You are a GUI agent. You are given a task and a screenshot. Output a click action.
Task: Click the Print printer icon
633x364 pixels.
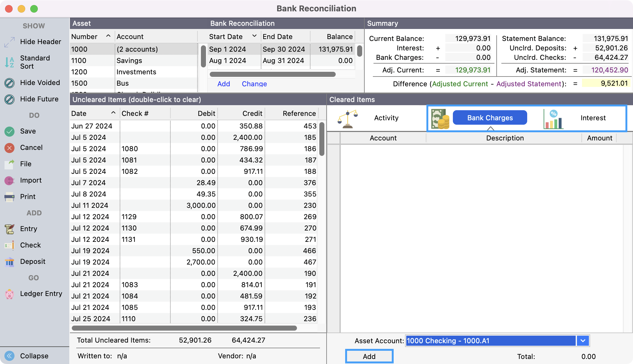pyautogui.click(x=9, y=197)
